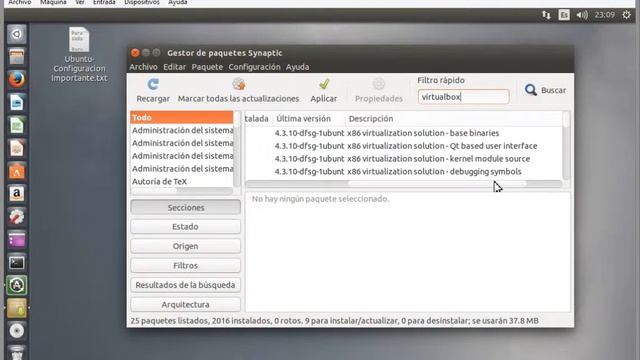Click the sections list vertical scrollbar
This screenshot has width=640, height=360.
237,149
